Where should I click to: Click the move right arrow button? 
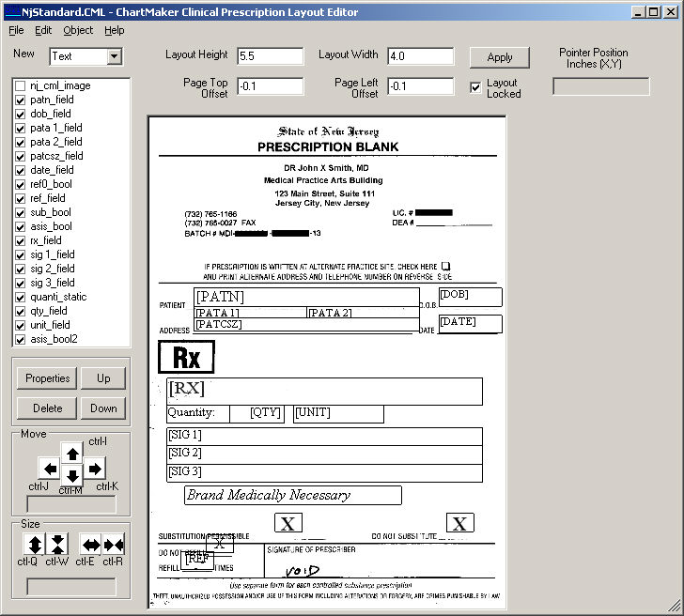(95, 469)
